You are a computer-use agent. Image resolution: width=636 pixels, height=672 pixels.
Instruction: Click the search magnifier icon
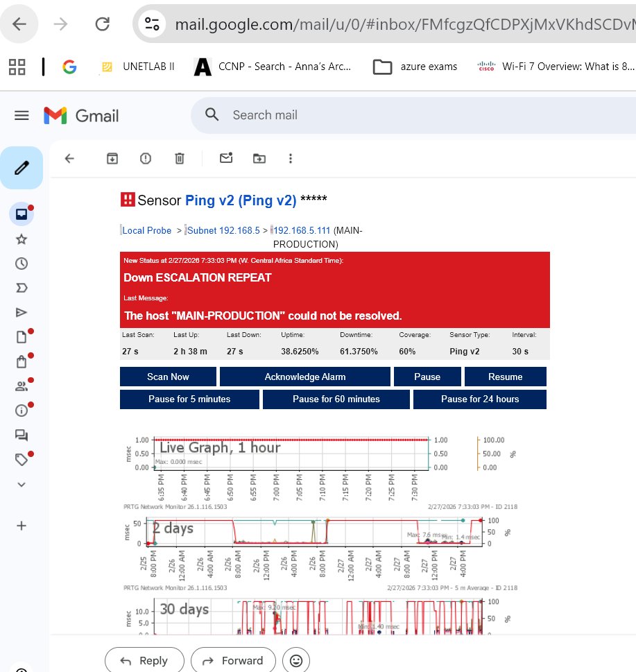[212, 114]
